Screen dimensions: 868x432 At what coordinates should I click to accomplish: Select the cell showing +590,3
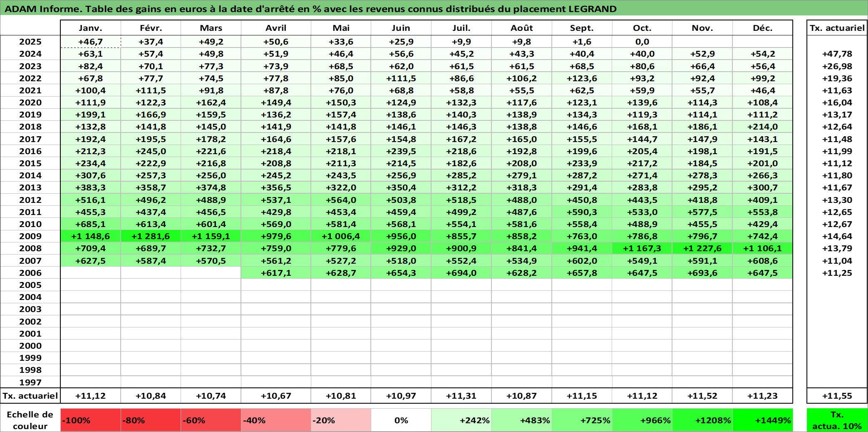click(x=582, y=212)
